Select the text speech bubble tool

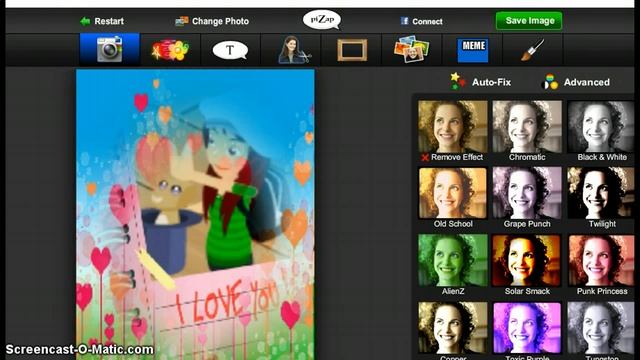pyautogui.click(x=230, y=51)
